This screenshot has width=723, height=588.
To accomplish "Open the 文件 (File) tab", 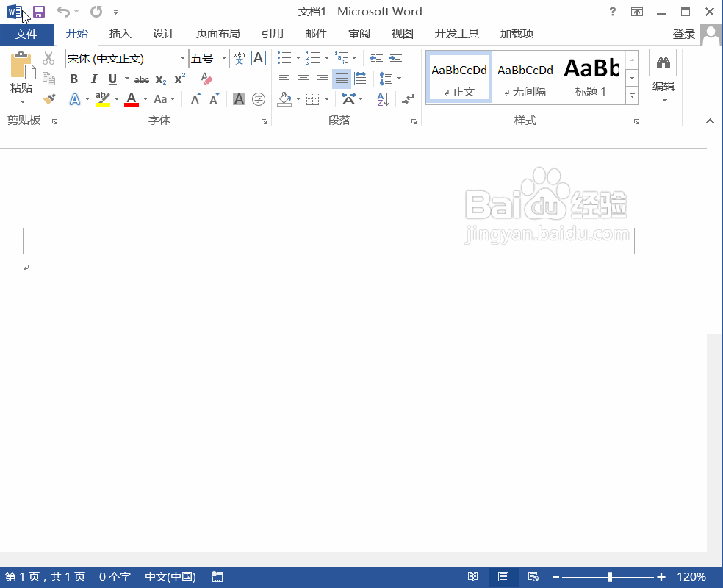I will 26,34.
